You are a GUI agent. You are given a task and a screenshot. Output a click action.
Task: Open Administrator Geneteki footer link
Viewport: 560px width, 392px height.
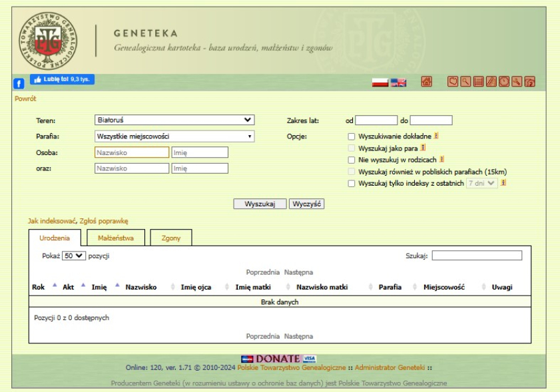point(390,368)
